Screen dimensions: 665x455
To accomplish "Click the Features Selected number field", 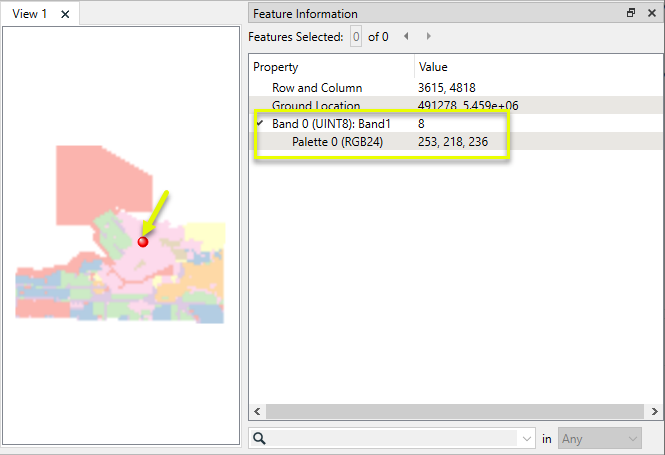I will [x=355, y=36].
